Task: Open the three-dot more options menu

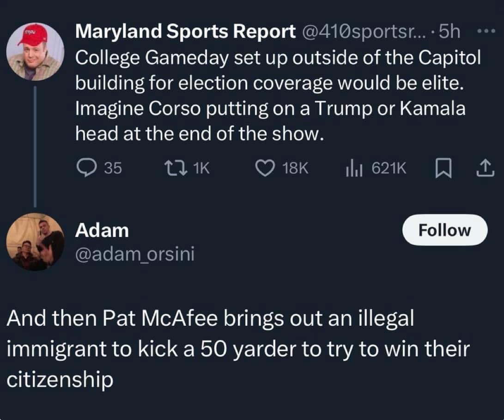Action: (x=486, y=31)
